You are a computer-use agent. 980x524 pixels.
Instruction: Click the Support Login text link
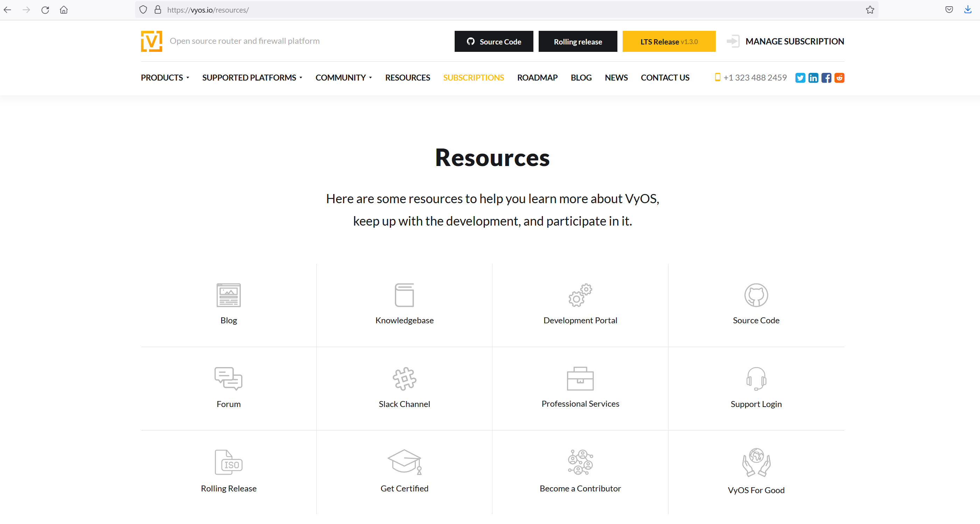pyautogui.click(x=756, y=404)
